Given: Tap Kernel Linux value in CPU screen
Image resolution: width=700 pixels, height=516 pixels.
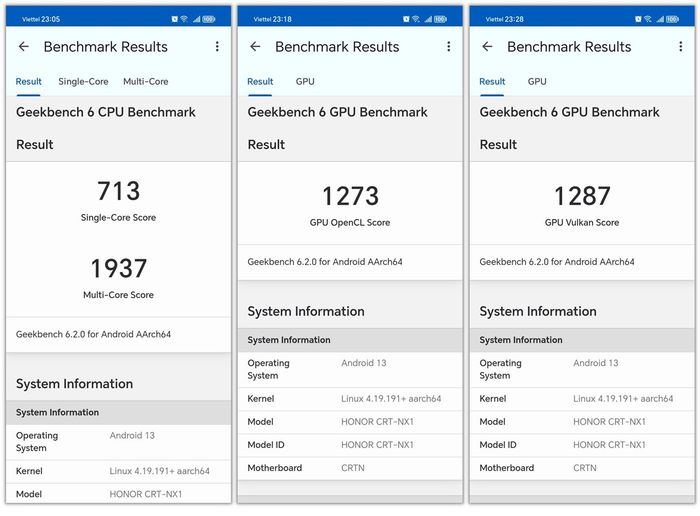Looking at the screenshot, I should [x=159, y=471].
